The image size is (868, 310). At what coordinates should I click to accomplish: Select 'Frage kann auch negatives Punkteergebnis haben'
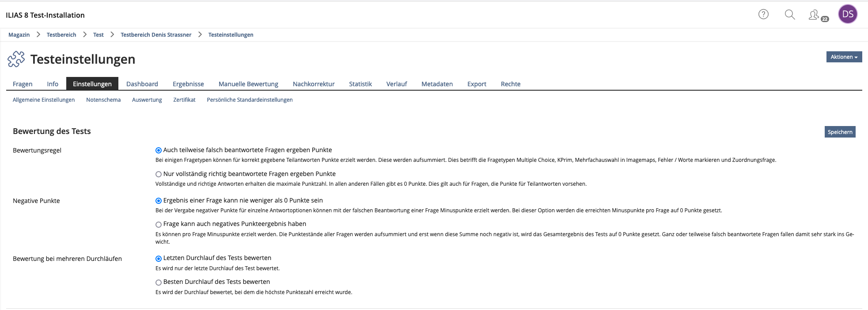pos(159,225)
